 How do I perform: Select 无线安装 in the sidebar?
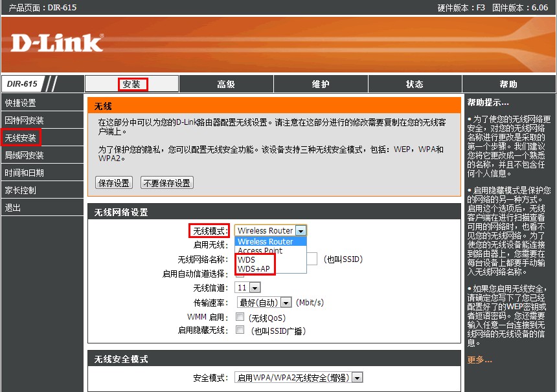pyautogui.click(x=42, y=138)
